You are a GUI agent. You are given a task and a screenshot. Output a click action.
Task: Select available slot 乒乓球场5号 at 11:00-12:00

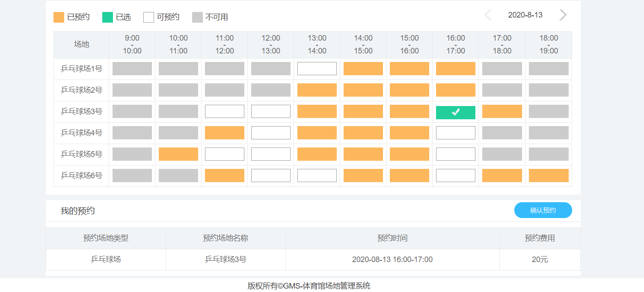(x=225, y=154)
